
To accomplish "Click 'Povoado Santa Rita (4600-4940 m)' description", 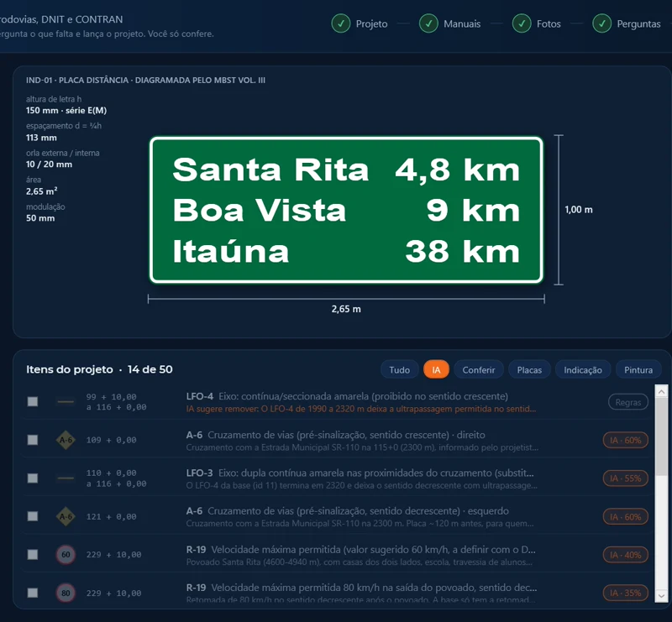I will pyautogui.click(x=360, y=562).
